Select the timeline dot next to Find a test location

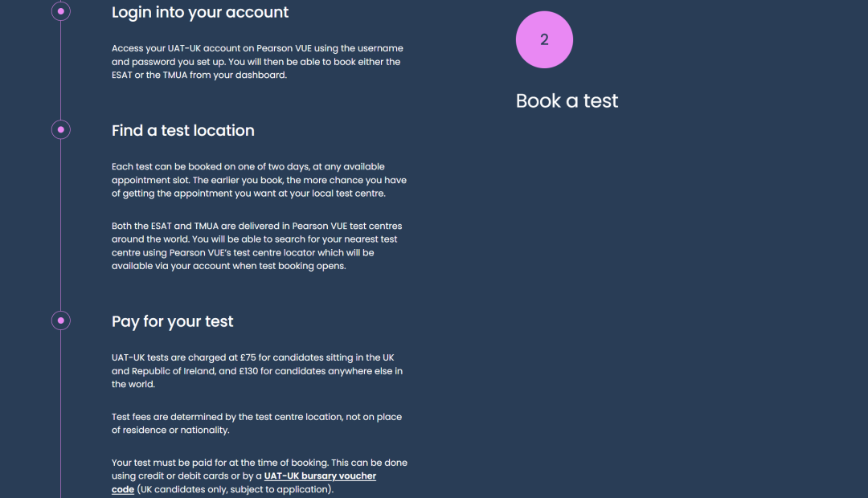(61, 129)
